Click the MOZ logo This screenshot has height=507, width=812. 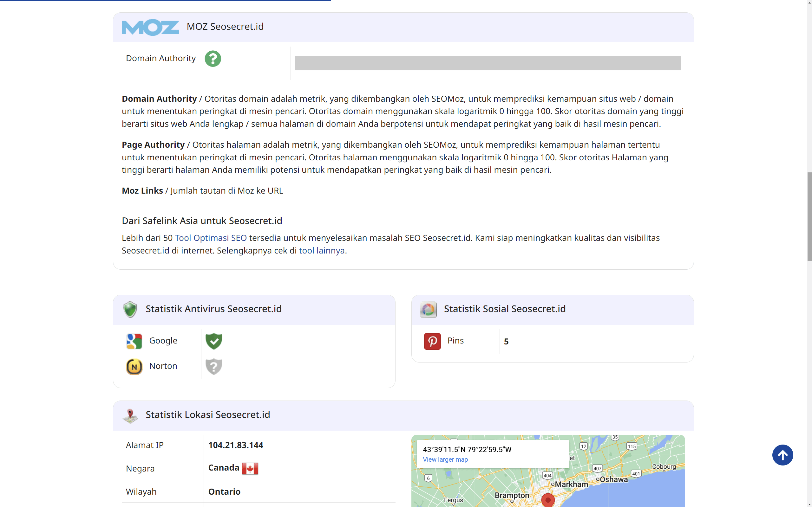tap(150, 27)
